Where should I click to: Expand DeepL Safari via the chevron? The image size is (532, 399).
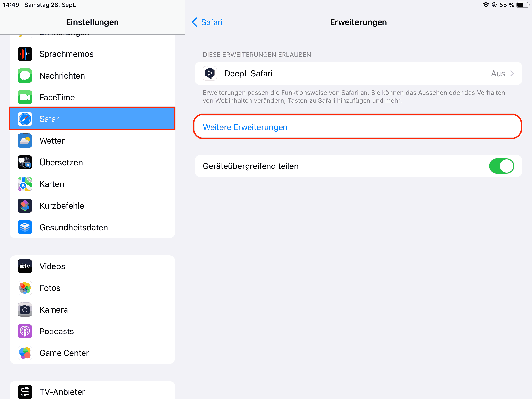tap(512, 73)
